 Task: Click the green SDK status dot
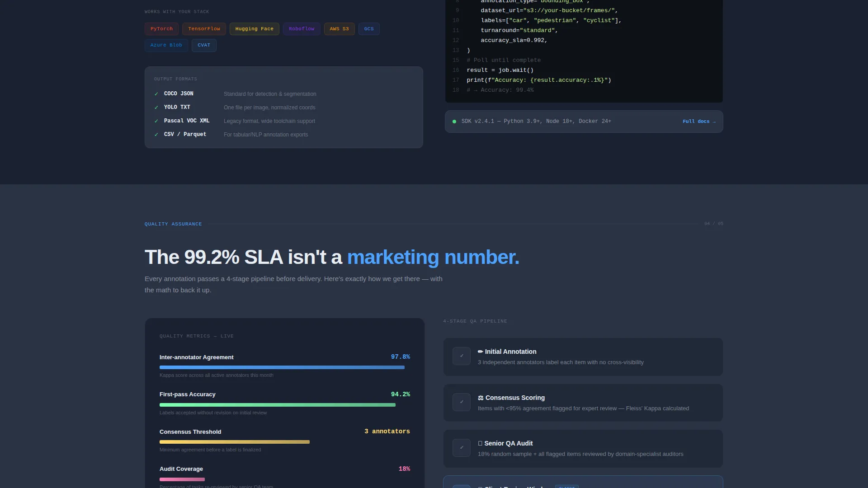[454, 122]
